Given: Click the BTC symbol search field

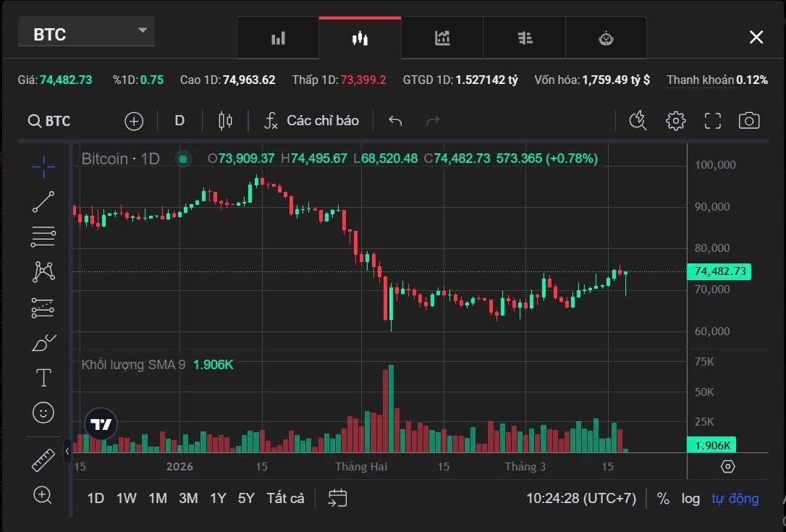Looking at the screenshot, I should (50, 121).
